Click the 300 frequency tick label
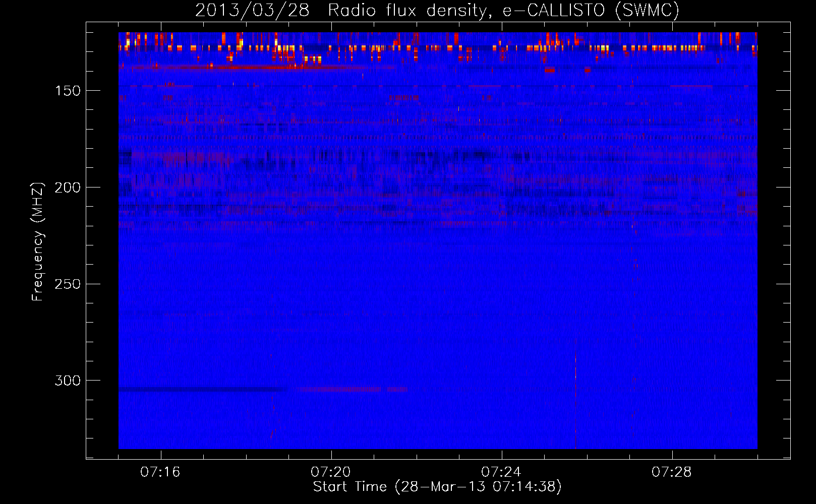Screen dimensions: 816x504 point(68,381)
